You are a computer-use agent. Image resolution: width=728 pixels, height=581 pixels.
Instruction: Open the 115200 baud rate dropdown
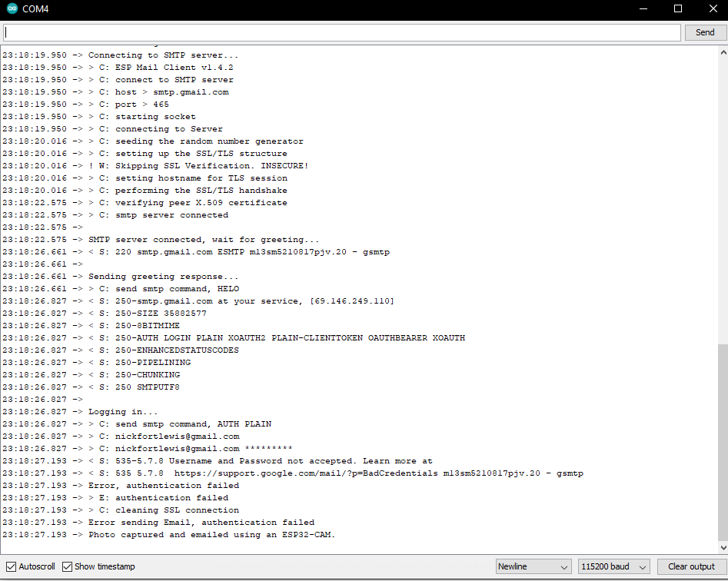(613, 566)
